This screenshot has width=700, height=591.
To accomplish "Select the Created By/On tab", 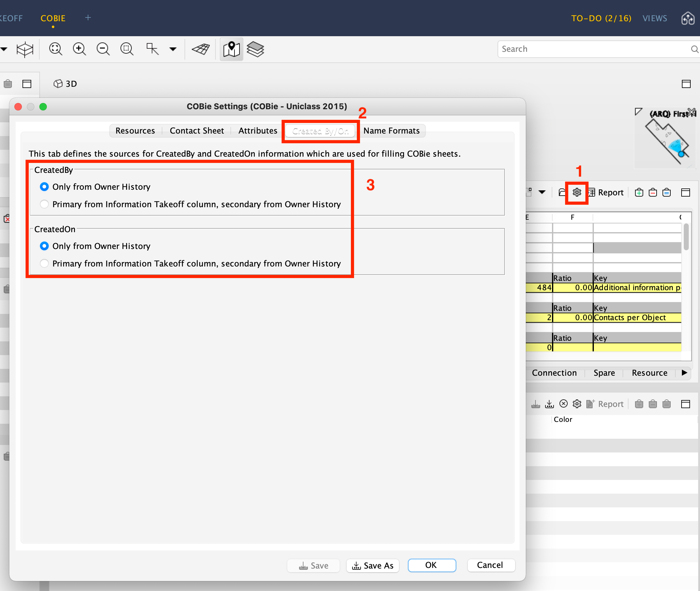I will [x=320, y=131].
